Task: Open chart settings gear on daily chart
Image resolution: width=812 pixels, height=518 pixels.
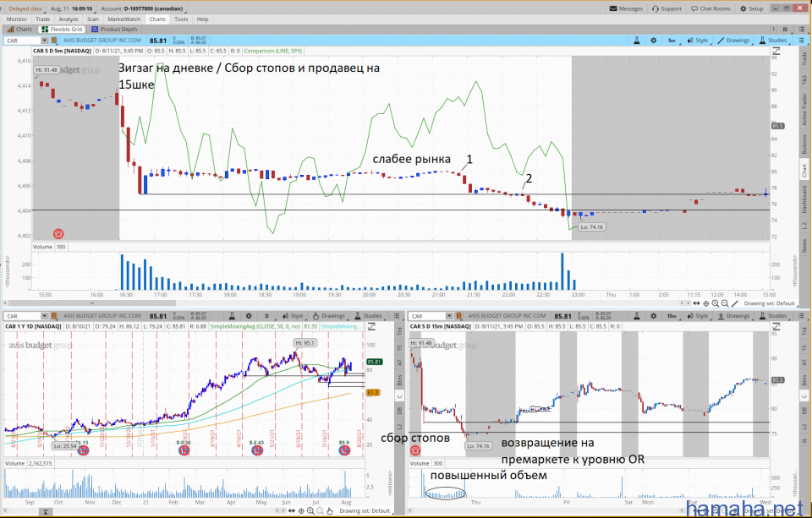Action: 249,316
